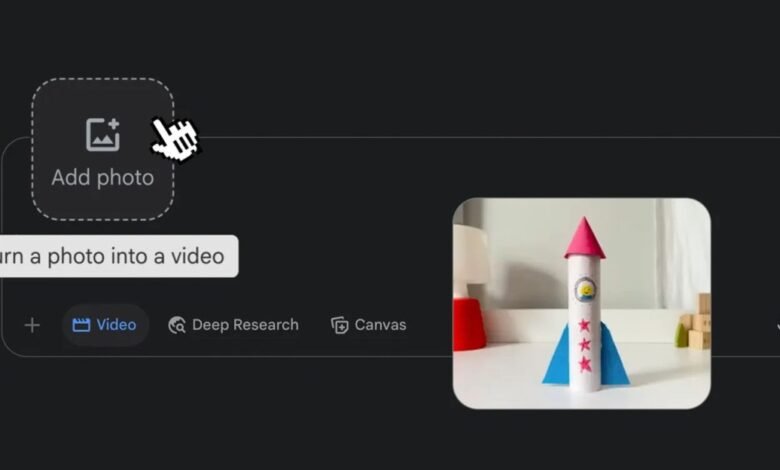Click the pink stars on rocket body
This screenshot has height=470, width=780.
[x=585, y=345]
